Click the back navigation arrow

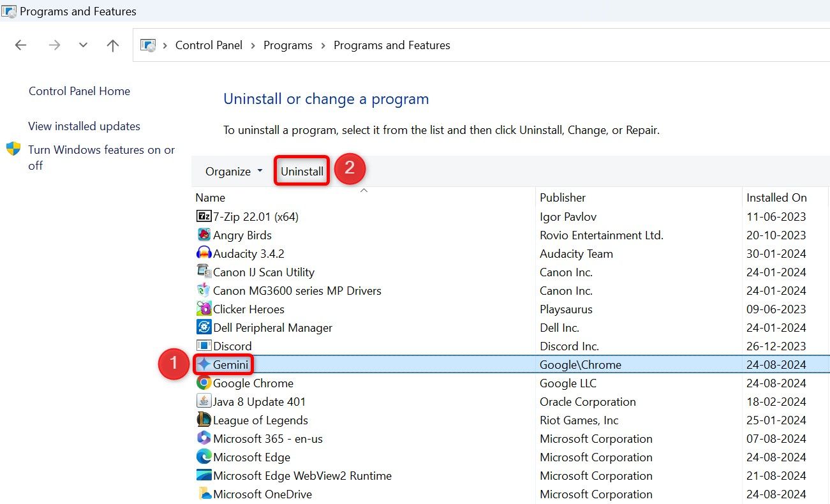(20, 45)
